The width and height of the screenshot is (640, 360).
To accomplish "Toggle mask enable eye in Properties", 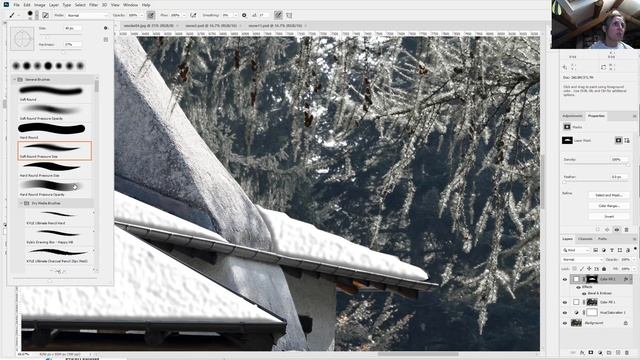I will (x=617, y=229).
